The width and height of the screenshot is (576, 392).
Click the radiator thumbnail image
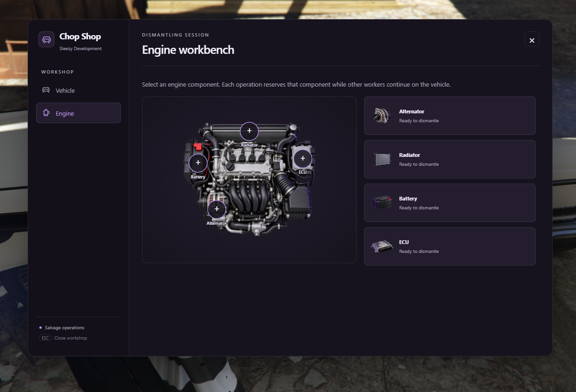tap(382, 159)
